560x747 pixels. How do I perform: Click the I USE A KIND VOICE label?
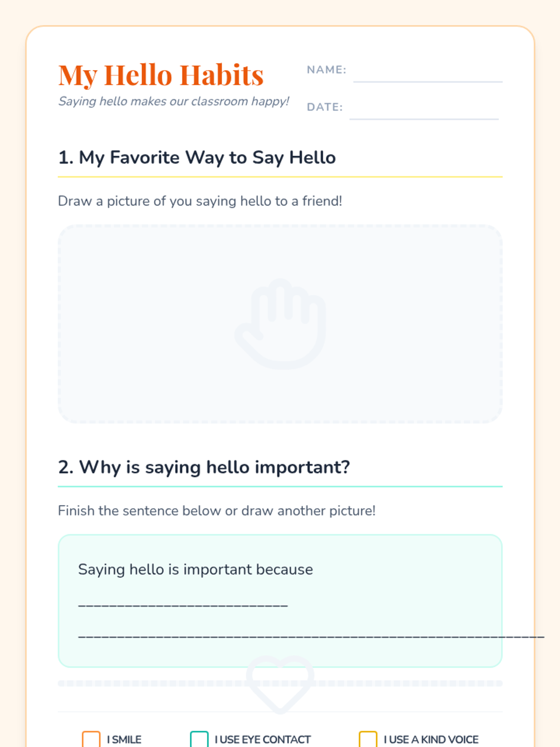coord(431,740)
